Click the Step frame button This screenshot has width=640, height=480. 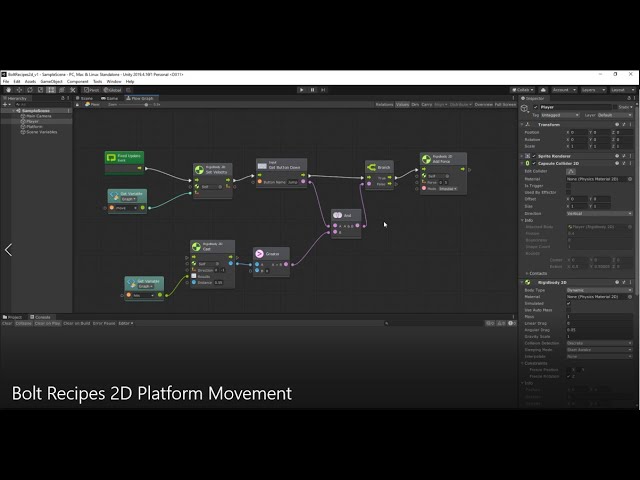(x=323, y=90)
